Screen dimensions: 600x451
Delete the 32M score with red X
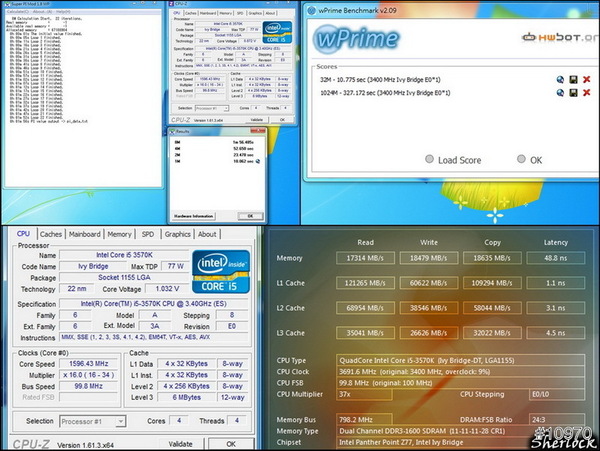point(587,79)
